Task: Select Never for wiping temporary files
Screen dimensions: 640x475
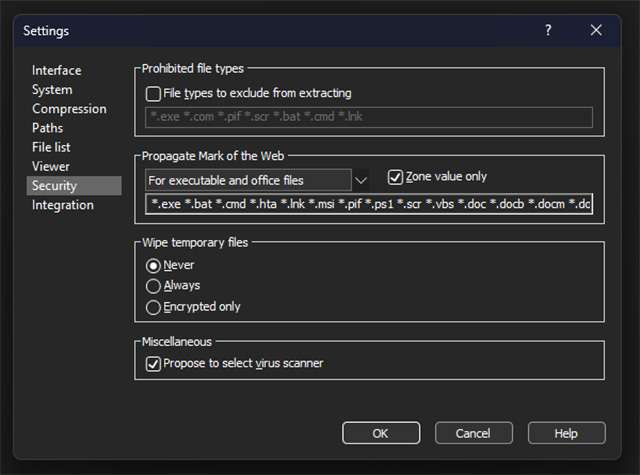Action: [153, 266]
